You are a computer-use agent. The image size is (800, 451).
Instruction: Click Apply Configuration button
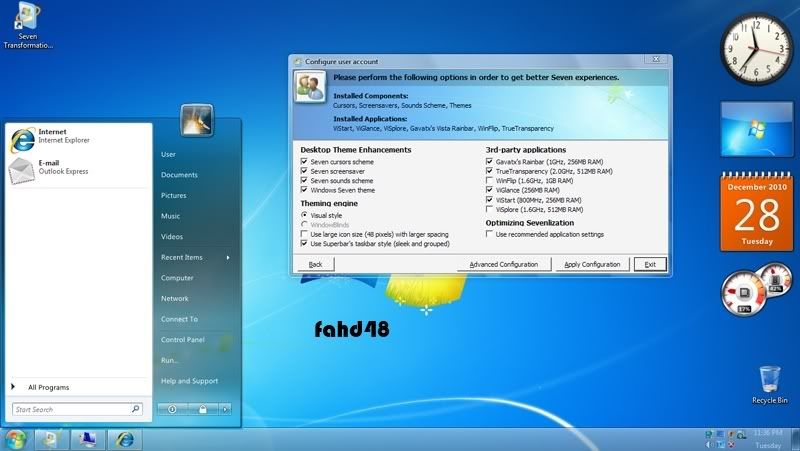[x=592, y=264]
